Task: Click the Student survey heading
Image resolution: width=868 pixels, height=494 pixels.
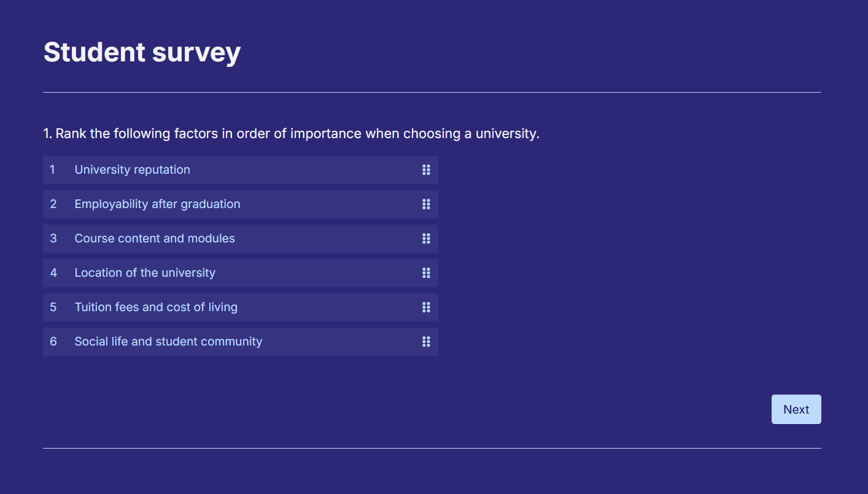Action: pos(142,52)
